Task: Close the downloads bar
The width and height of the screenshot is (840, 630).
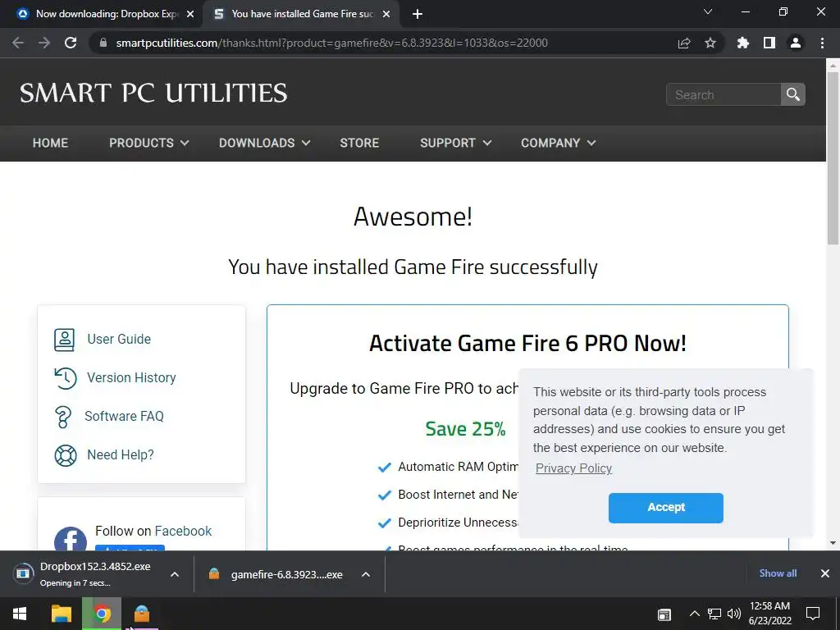Action: coord(825,573)
